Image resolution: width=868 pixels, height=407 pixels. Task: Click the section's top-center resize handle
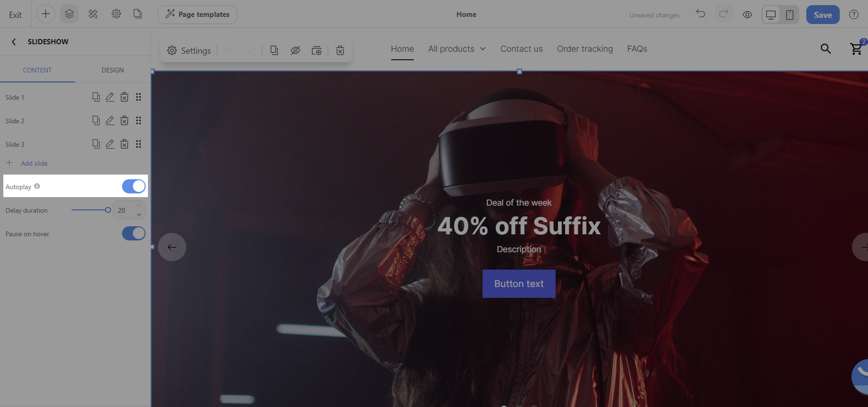click(x=519, y=72)
